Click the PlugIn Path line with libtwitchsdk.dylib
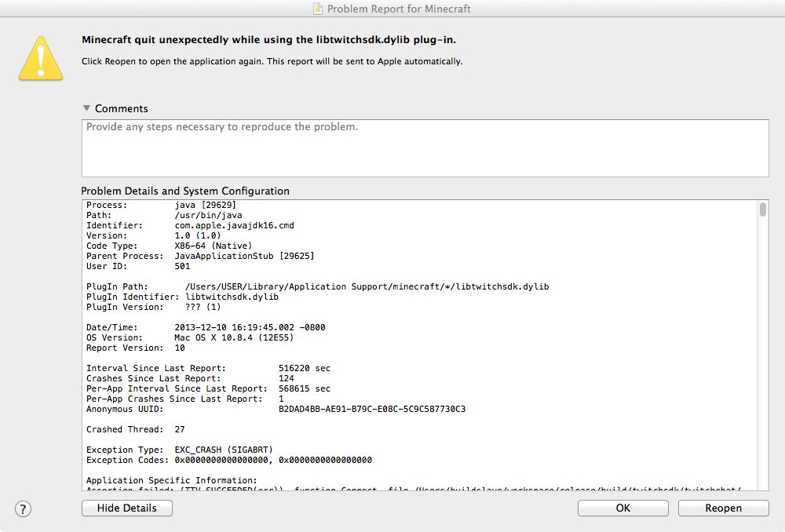Viewport: 785px width, 532px height. pyautogui.click(x=317, y=286)
